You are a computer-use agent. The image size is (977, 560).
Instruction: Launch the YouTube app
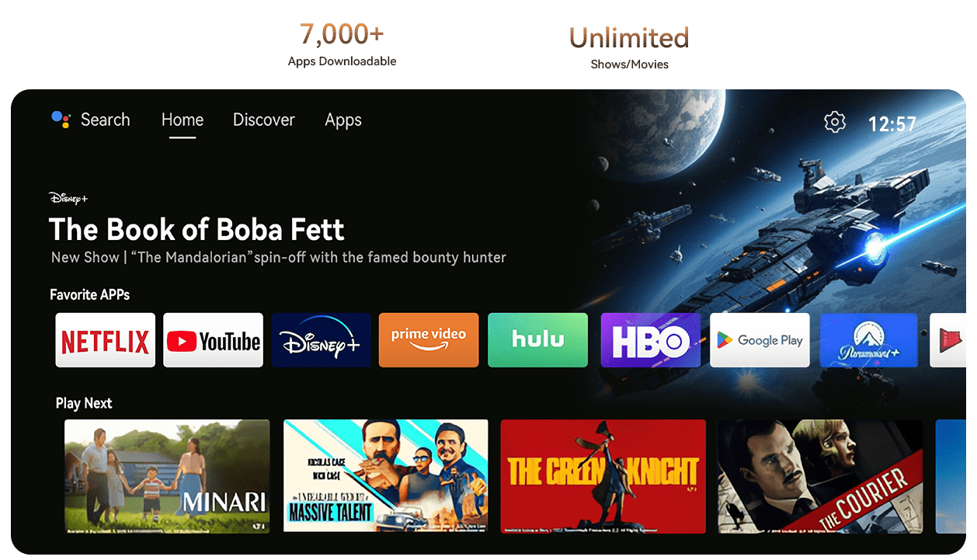pyautogui.click(x=214, y=340)
